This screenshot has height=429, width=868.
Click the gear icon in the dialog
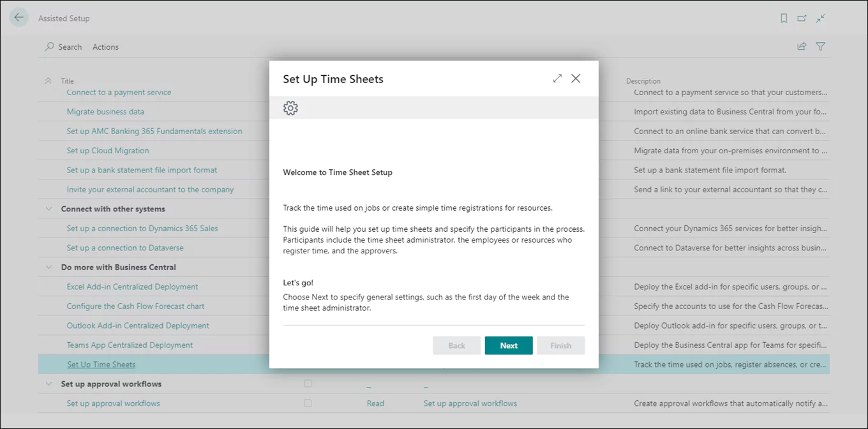(x=290, y=108)
